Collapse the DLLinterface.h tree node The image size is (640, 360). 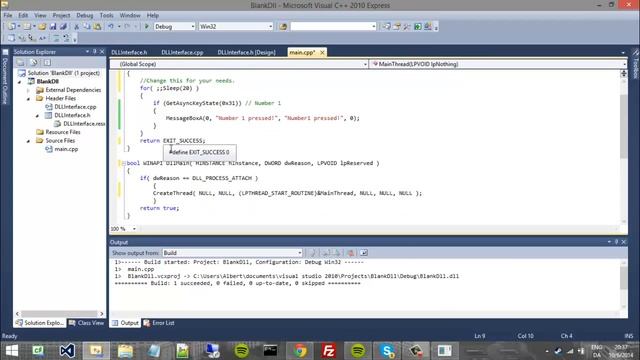[x=37, y=116]
